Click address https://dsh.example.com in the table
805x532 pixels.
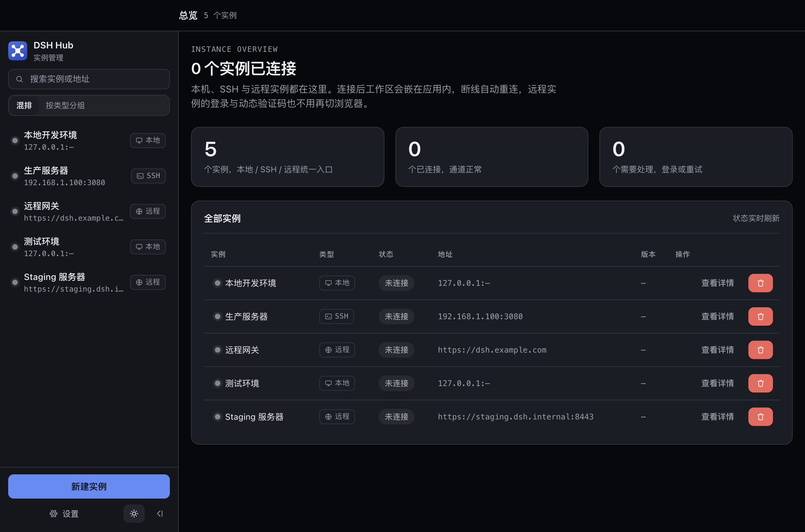[492, 350]
